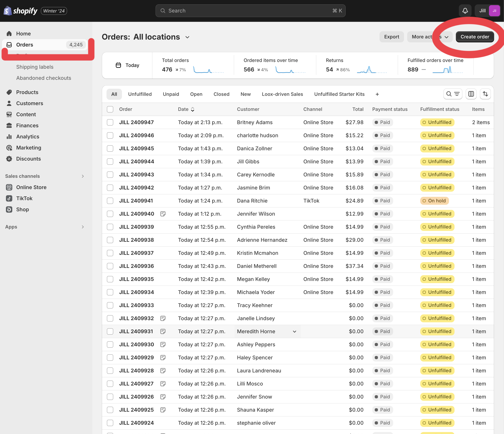Image resolution: width=504 pixels, height=434 pixels.
Task: Open the search and filter tool above the order list
Action: coord(453,94)
